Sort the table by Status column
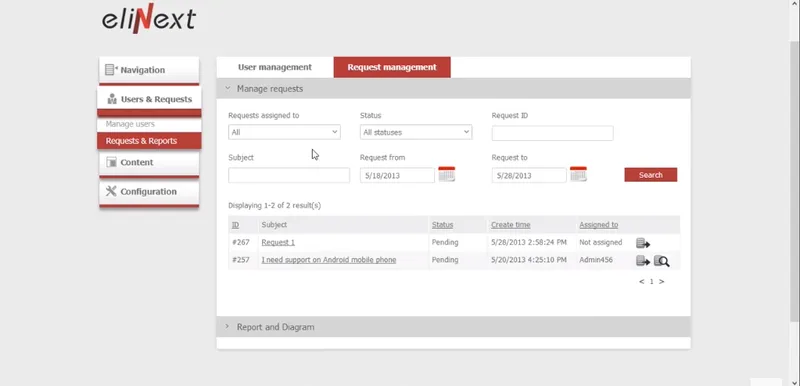 click(442, 225)
